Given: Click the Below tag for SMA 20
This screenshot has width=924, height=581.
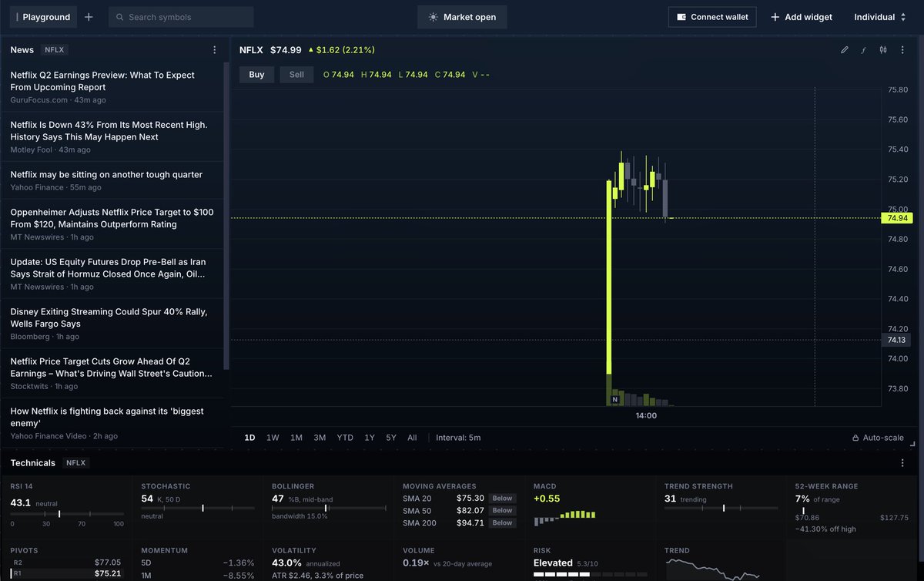Looking at the screenshot, I should [x=502, y=499].
